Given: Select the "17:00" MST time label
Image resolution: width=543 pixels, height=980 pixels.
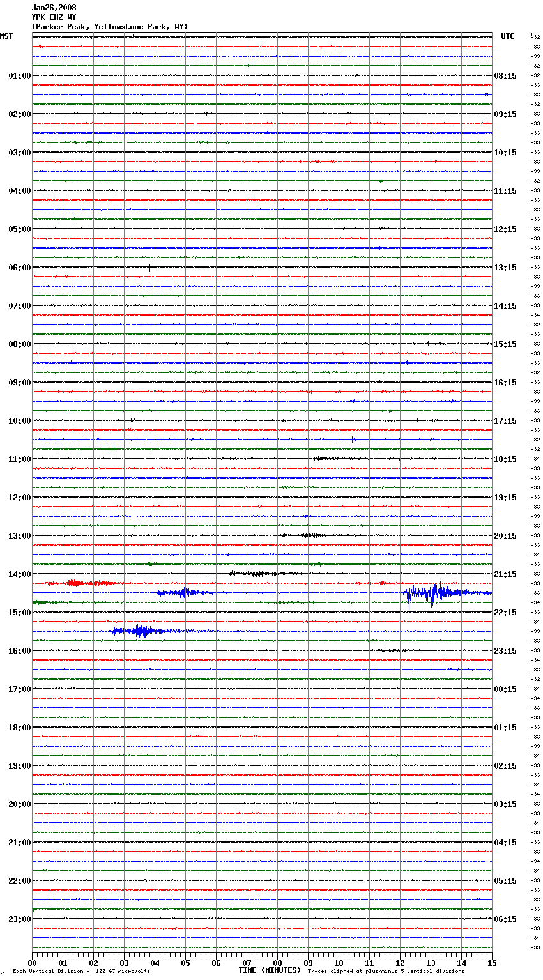Looking at the screenshot, I should (20, 689).
